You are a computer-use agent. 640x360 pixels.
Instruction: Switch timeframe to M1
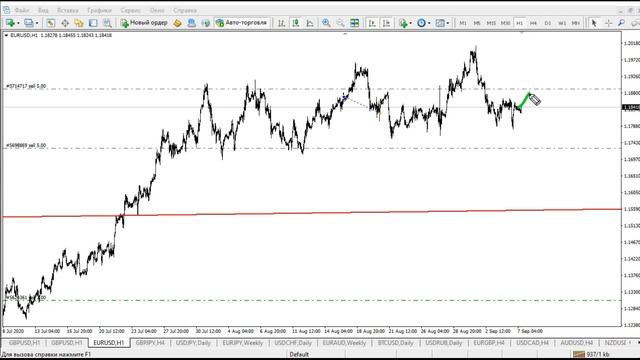(462, 23)
